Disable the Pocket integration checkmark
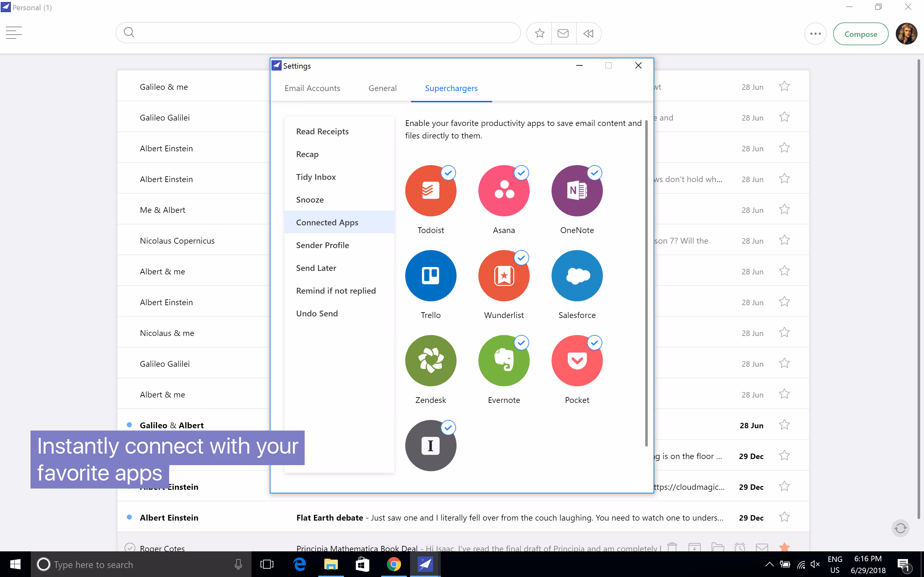 pos(595,343)
